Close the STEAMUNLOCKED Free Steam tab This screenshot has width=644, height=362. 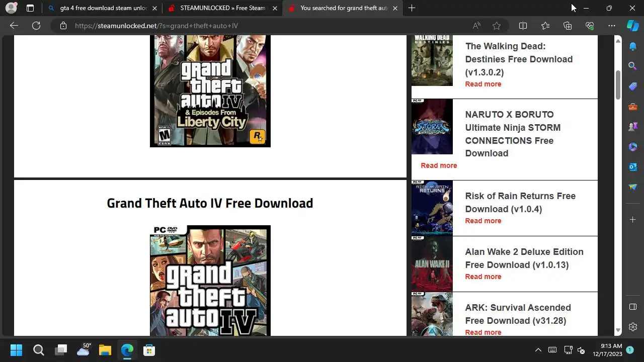click(x=275, y=8)
